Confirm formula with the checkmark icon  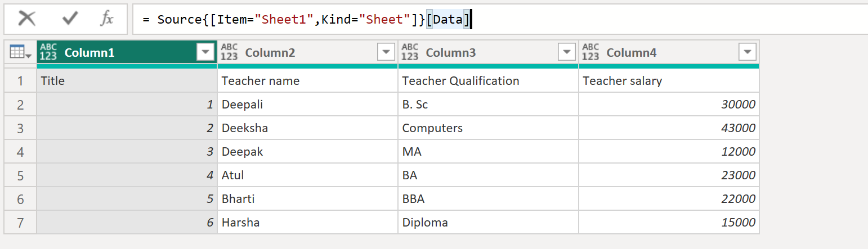(x=70, y=19)
